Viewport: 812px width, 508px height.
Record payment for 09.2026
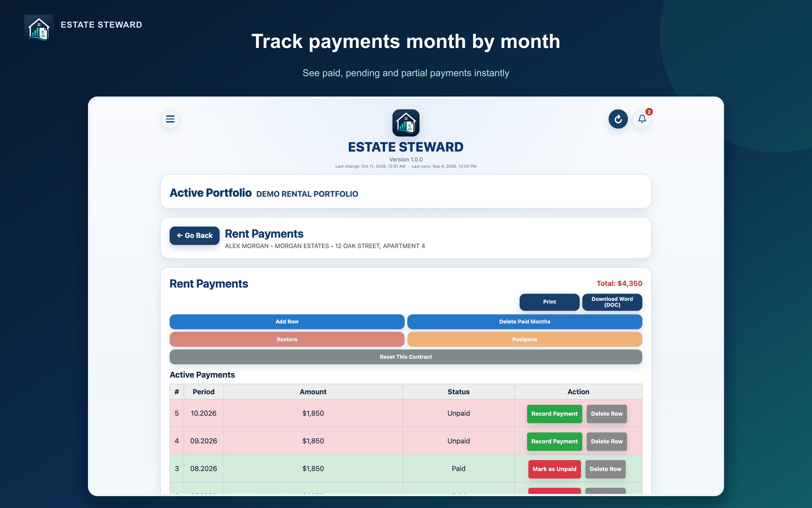click(554, 441)
